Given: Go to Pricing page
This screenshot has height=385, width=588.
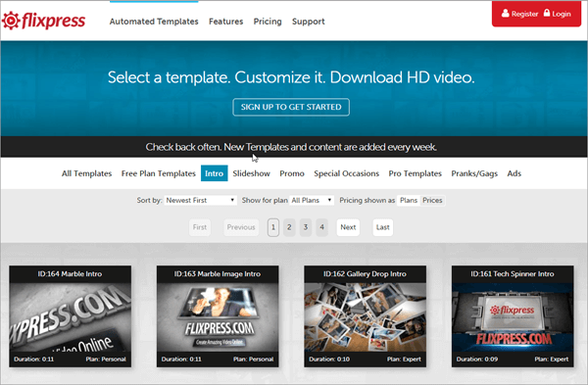Looking at the screenshot, I should tap(268, 22).
